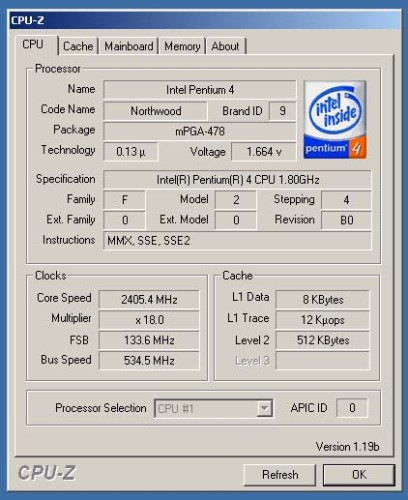Select the Memory tab
The image size is (408, 500).
tap(182, 46)
